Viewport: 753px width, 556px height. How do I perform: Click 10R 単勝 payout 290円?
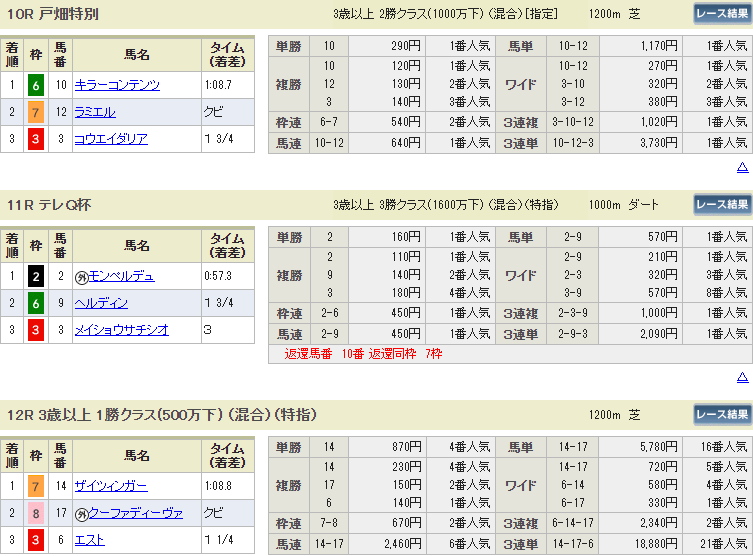click(405, 46)
